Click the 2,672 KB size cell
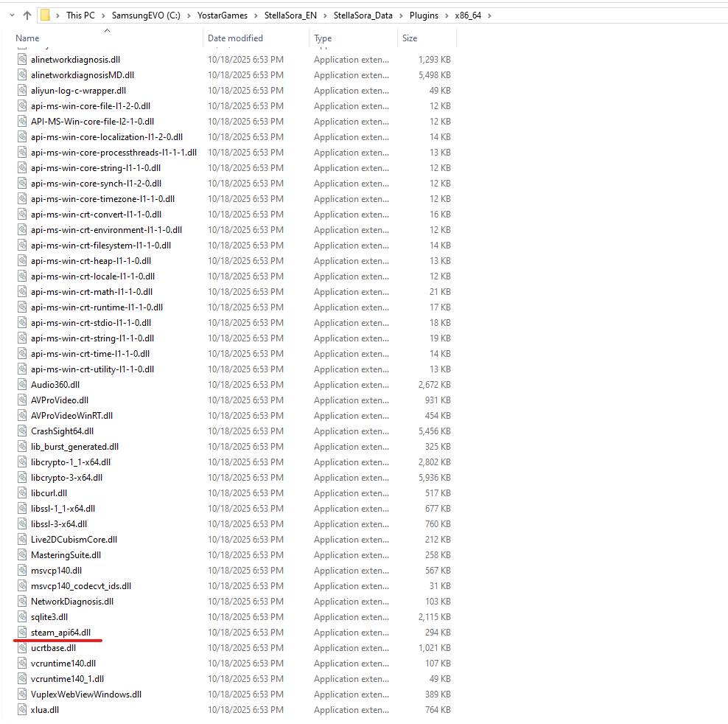The height and width of the screenshot is (724, 728). 435,384
